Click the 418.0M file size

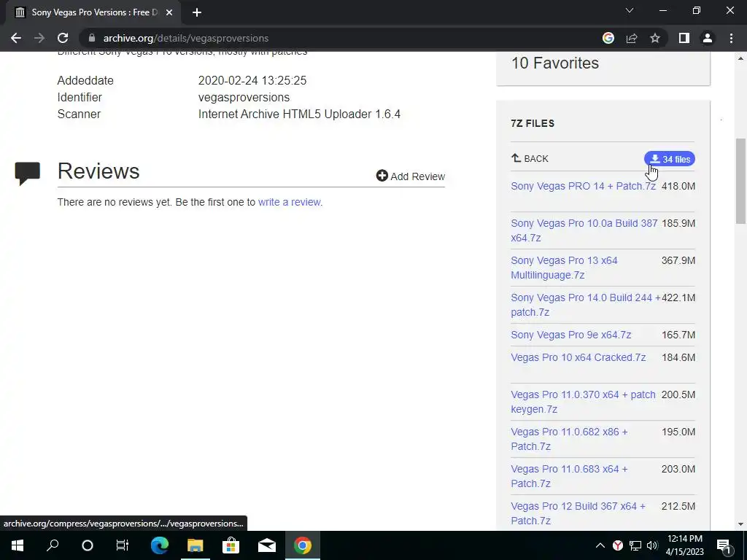(678, 186)
